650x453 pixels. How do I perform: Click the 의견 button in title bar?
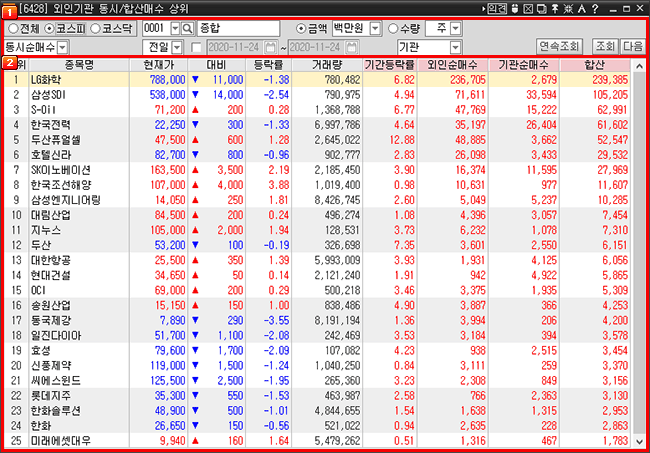pyautogui.click(x=497, y=8)
